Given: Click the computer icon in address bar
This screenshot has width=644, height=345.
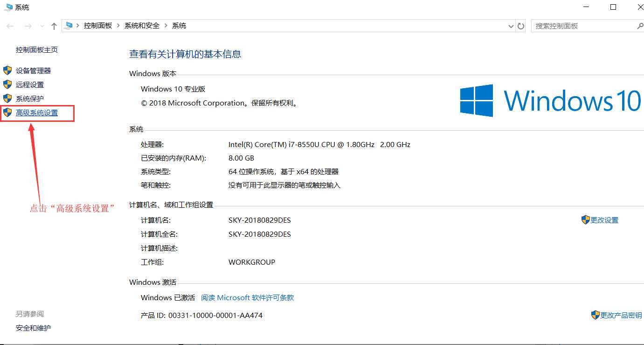Looking at the screenshot, I should 69,26.
